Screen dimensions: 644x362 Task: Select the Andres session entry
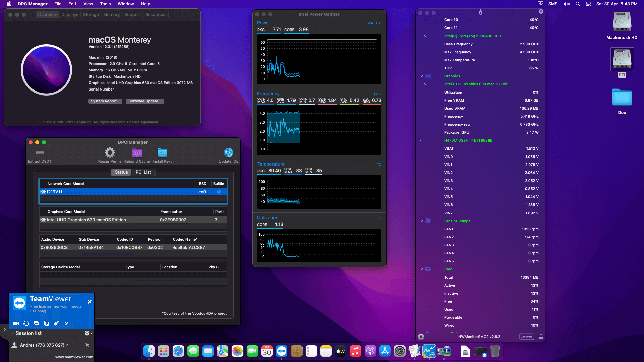[x=40, y=345]
